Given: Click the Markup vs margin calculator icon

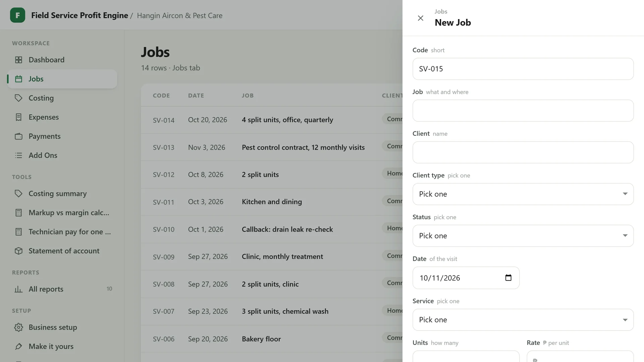Looking at the screenshot, I should coord(19,213).
